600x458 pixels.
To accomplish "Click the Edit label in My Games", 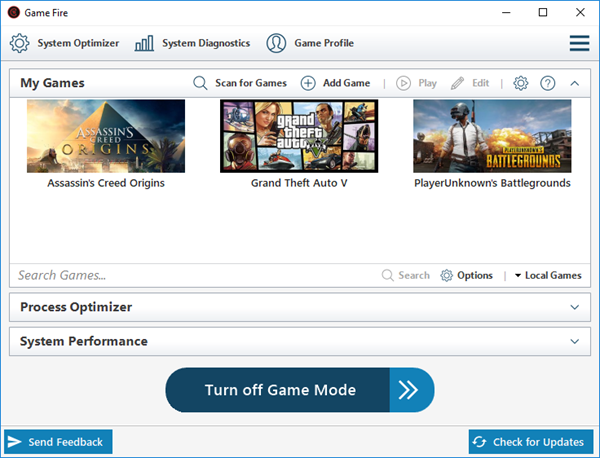I will click(481, 83).
